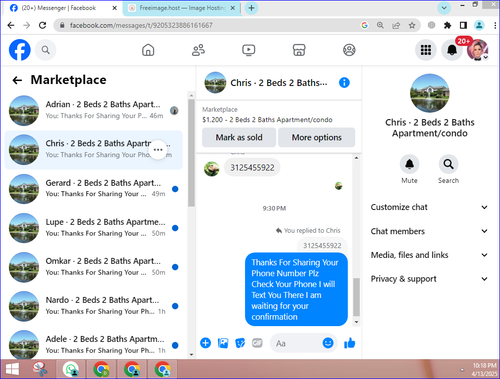The height and width of the screenshot is (379, 500).
Task: Open the account profile picture menu
Action: pyautogui.click(x=477, y=50)
